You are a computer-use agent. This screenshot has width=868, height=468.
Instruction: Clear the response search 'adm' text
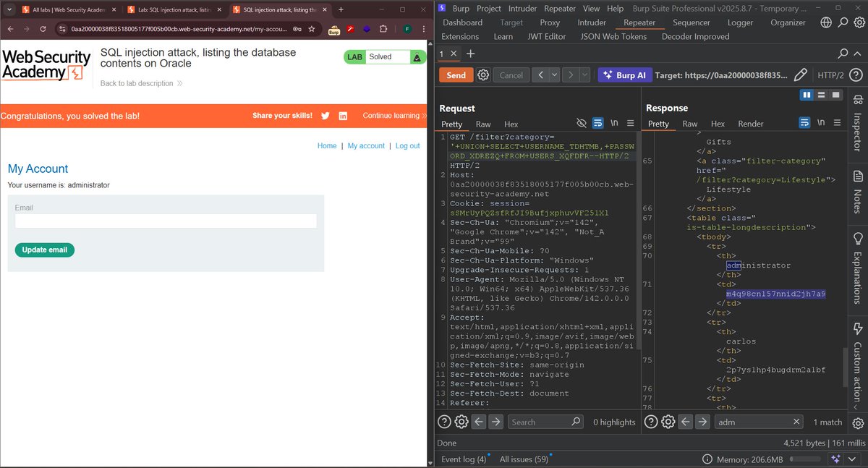[x=796, y=422]
